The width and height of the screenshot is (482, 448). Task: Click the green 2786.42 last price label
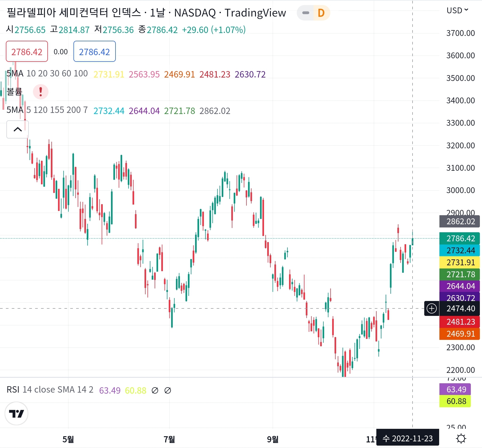pyautogui.click(x=459, y=238)
